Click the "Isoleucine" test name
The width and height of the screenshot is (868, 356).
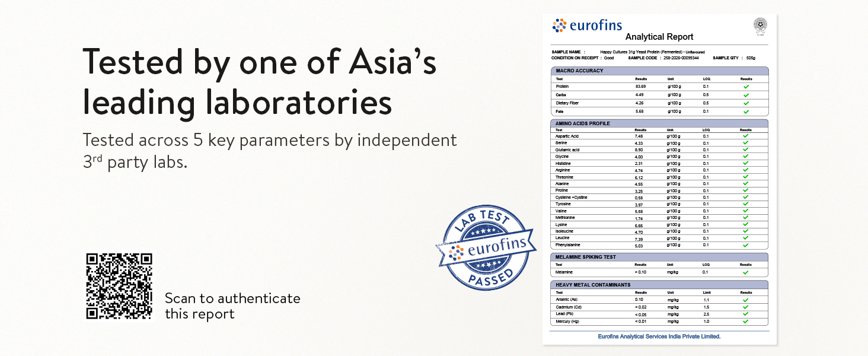(x=564, y=231)
